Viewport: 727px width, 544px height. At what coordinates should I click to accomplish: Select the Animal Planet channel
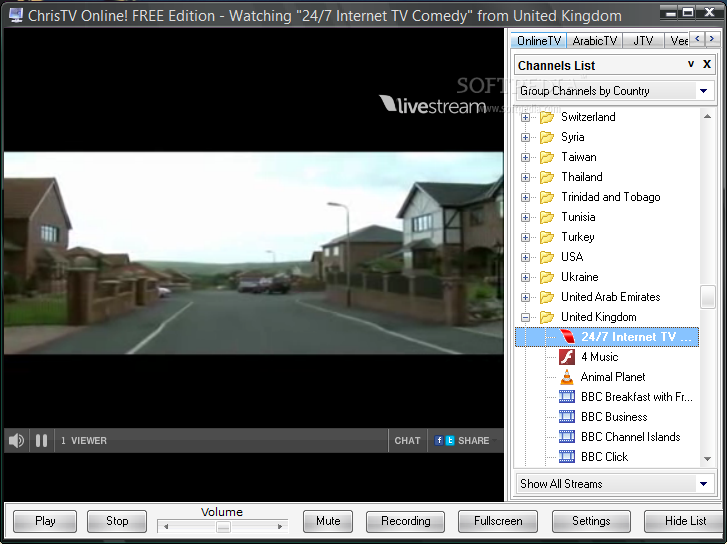click(612, 377)
